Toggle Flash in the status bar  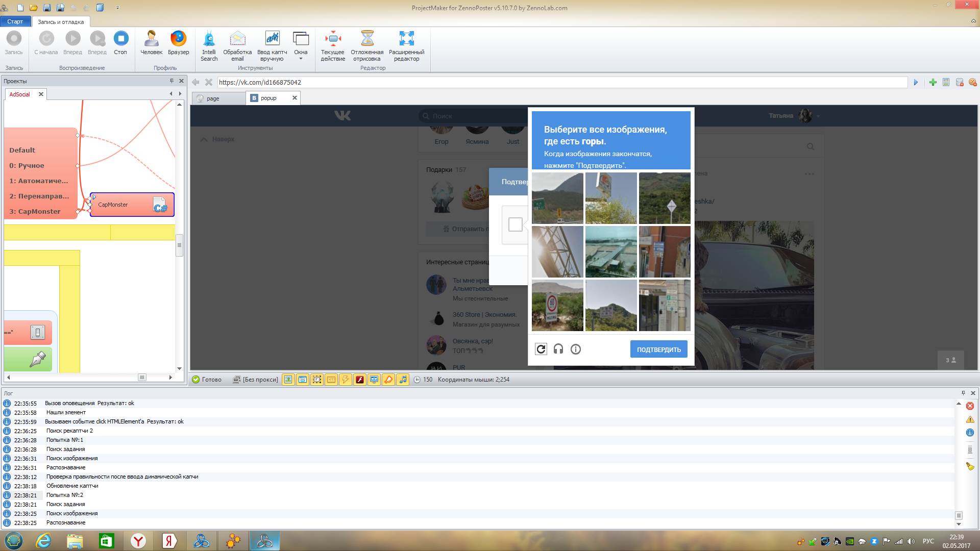pyautogui.click(x=360, y=380)
